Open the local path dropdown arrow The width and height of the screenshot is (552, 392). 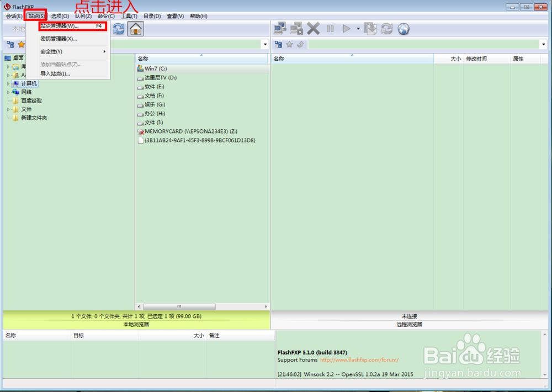tap(265, 44)
